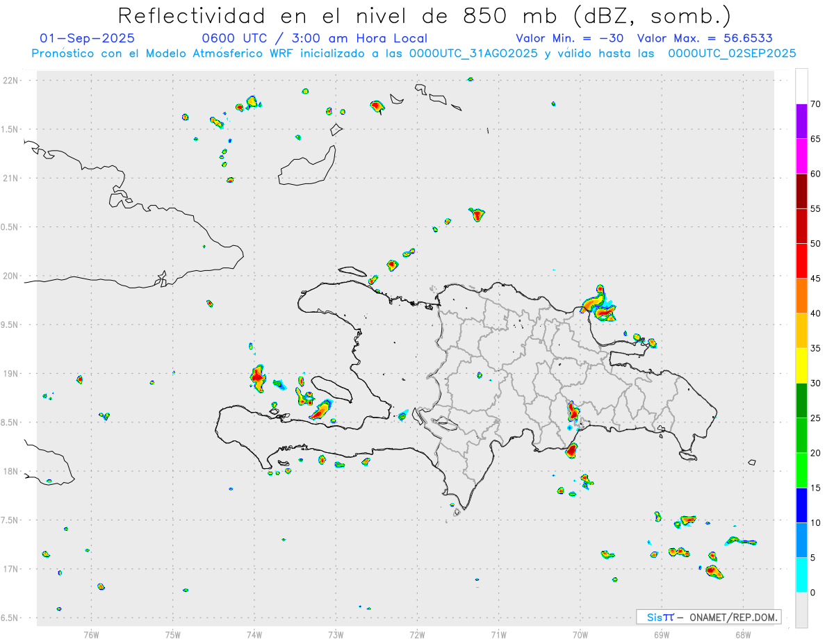Click the "74W" longitude label
Screen dimensions: 834x644
(254, 634)
